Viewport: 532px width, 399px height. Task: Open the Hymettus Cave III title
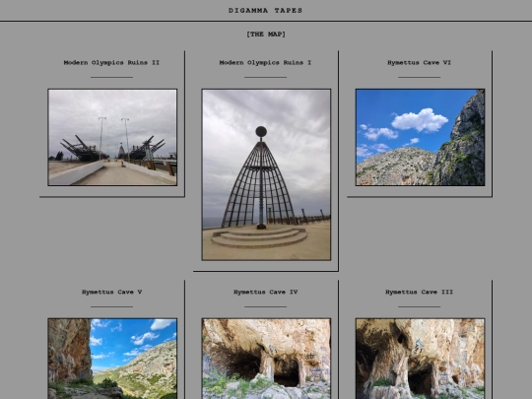[419, 292]
